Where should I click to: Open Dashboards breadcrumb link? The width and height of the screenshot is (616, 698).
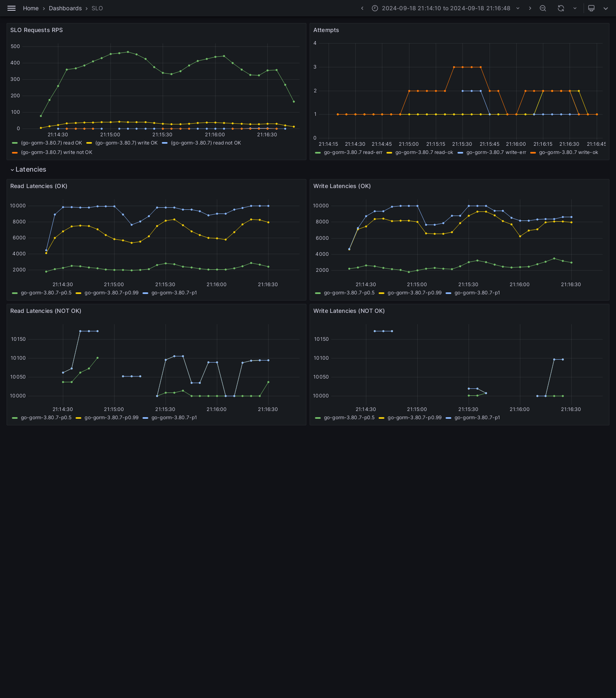(65, 8)
